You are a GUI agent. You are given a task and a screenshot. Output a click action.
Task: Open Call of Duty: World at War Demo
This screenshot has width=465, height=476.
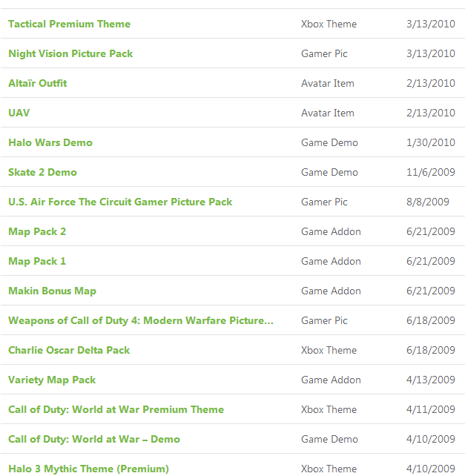(94, 439)
